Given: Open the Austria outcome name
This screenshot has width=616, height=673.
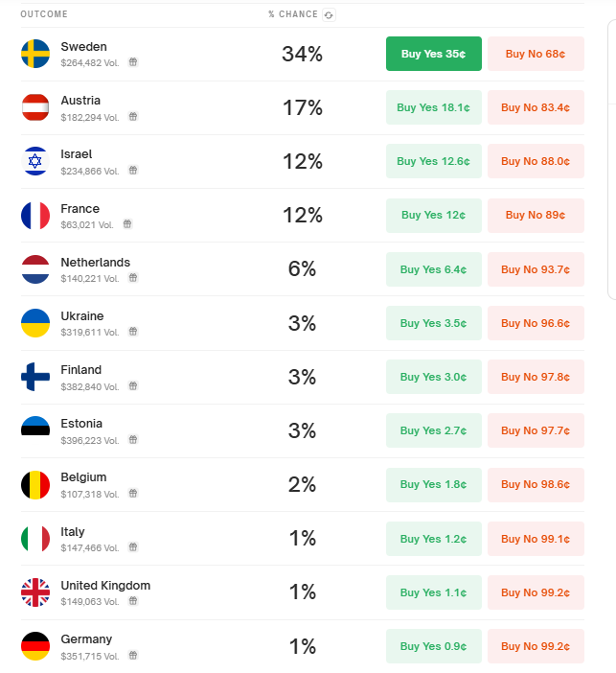Looking at the screenshot, I should click(80, 101).
